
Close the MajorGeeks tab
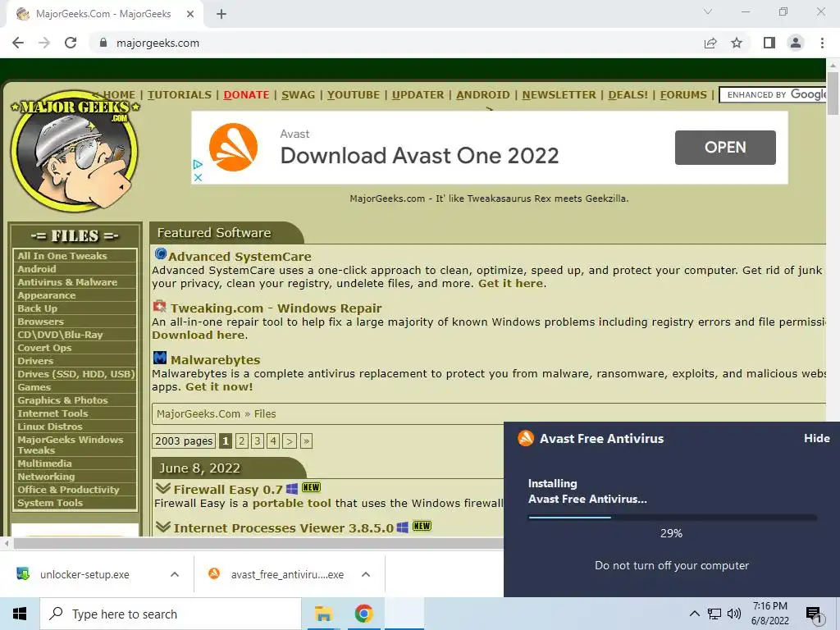(x=190, y=14)
